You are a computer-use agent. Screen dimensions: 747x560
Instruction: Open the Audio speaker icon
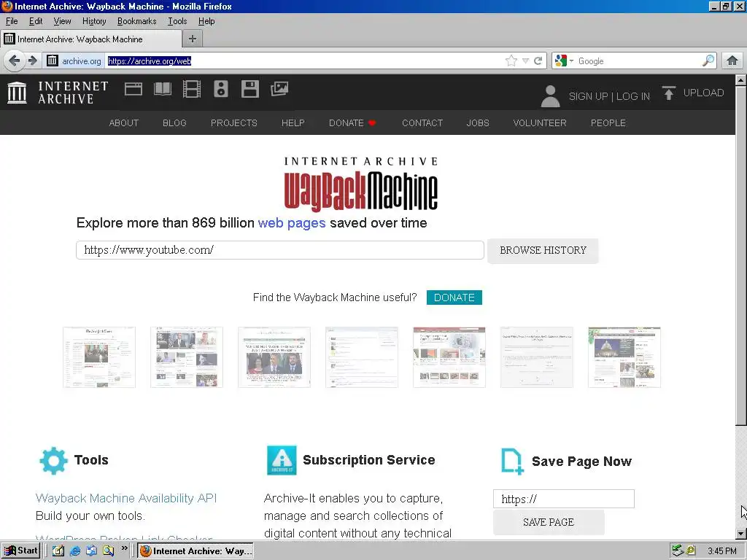(220, 89)
